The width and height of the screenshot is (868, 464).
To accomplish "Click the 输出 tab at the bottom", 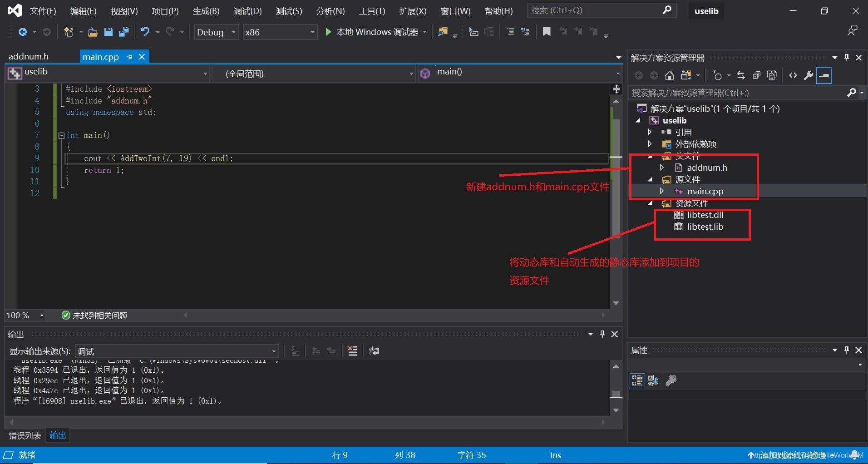I will pos(58,435).
